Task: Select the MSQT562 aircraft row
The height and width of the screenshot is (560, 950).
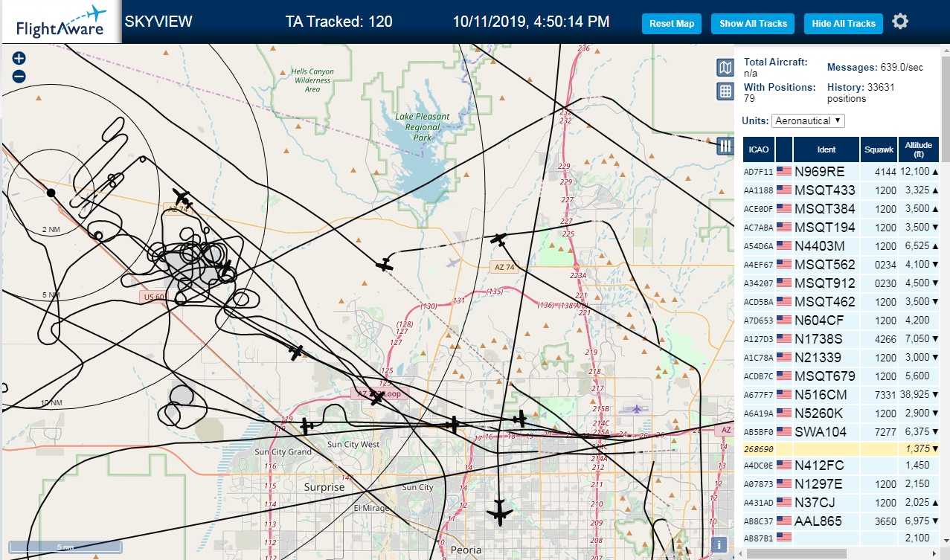Action: coord(841,264)
